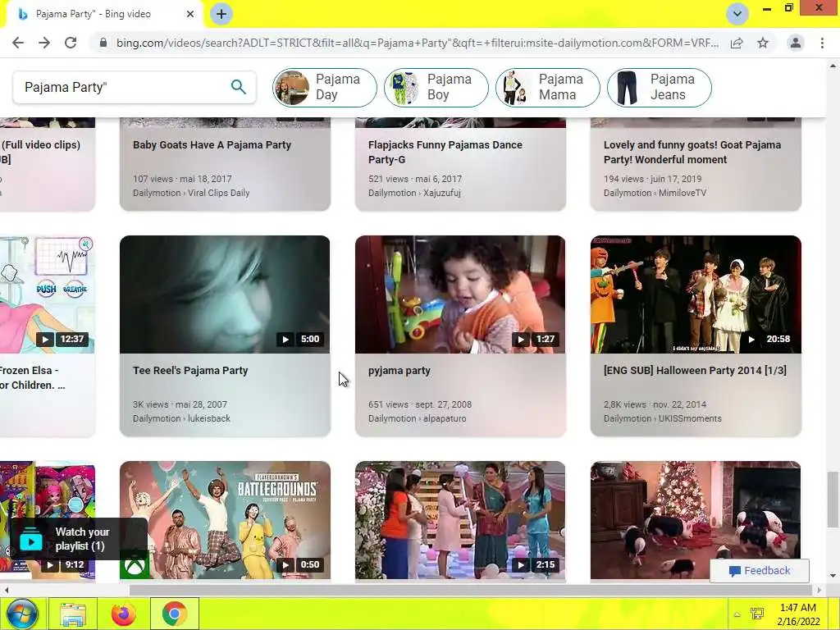Open Lovely and funny goats video
The image size is (840, 630).
coord(692,152)
